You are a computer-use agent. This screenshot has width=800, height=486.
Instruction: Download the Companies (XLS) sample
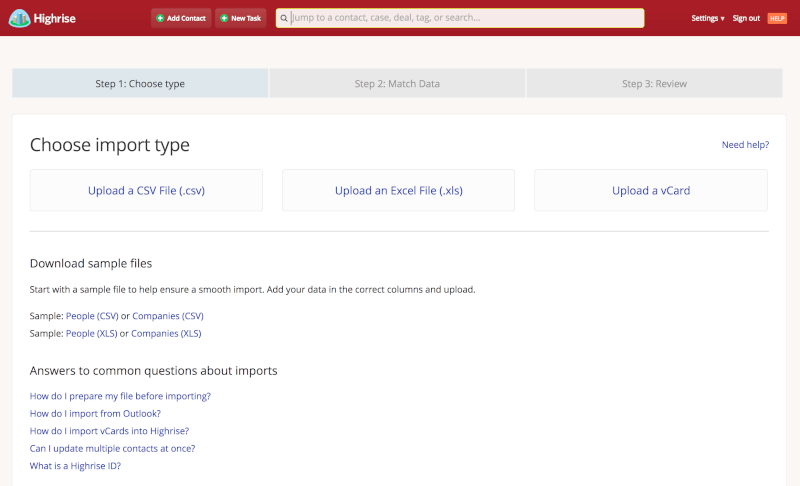point(166,333)
